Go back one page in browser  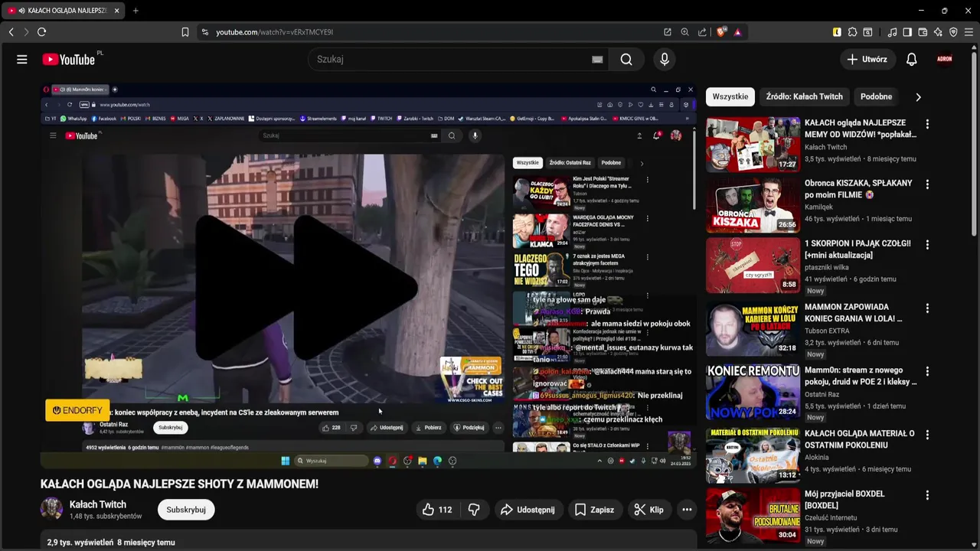(11, 32)
